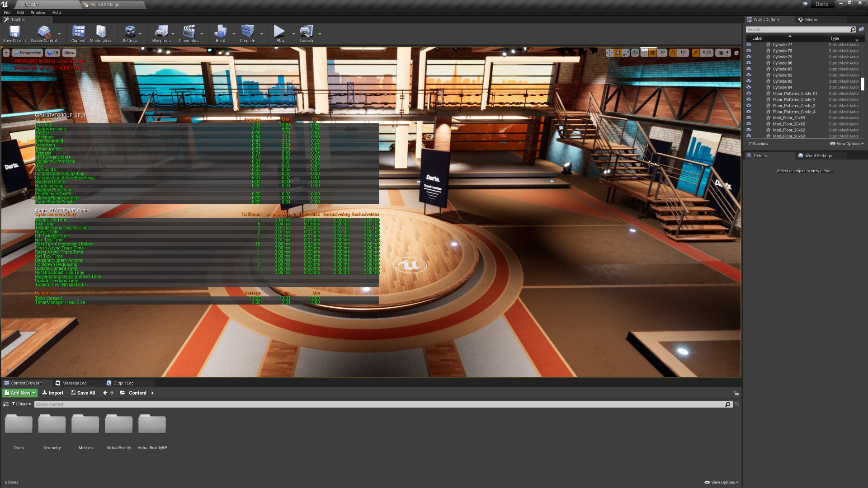
Task: Open the Meshes folder thumbnail
Action: point(85,423)
